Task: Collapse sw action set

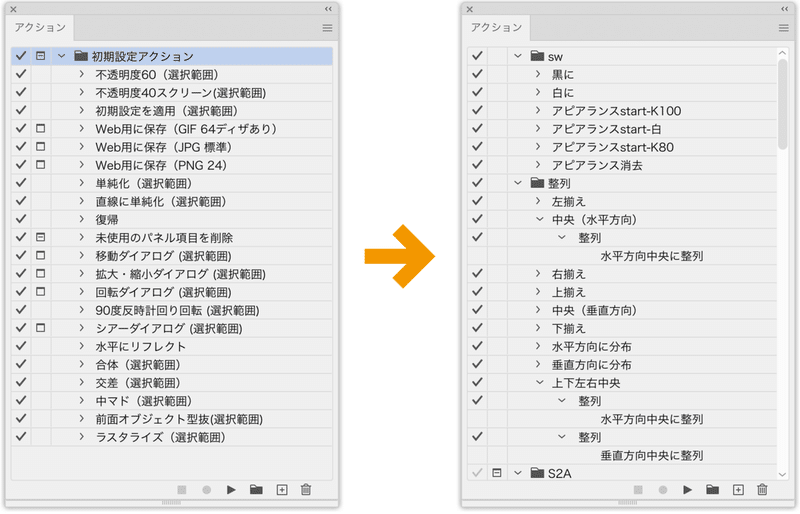Action: click(518, 56)
